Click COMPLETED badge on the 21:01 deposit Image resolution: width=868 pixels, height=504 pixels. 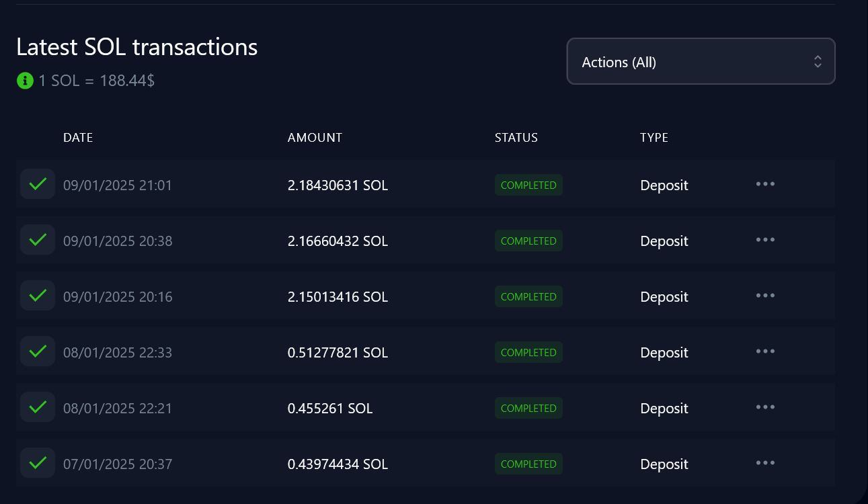[x=528, y=185]
